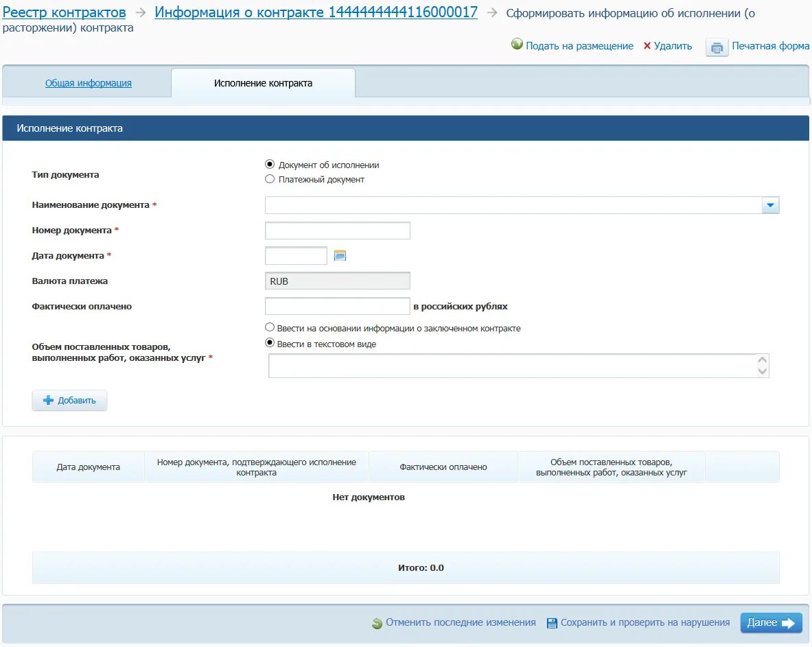Image resolution: width=812 pixels, height=647 pixels.
Task: Click the red X delete icon
Action: [x=647, y=46]
